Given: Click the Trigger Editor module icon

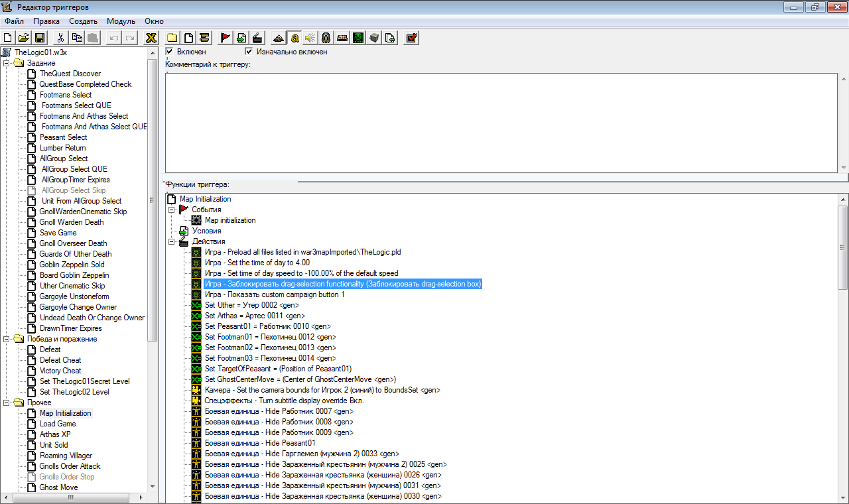Looking at the screenshot, I should (294, 38).
